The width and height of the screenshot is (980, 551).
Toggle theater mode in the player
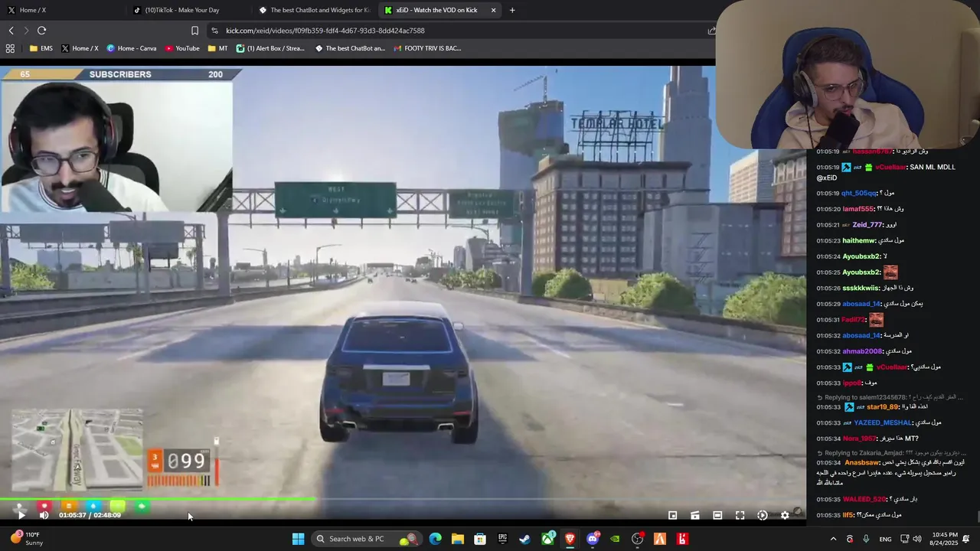717,515
